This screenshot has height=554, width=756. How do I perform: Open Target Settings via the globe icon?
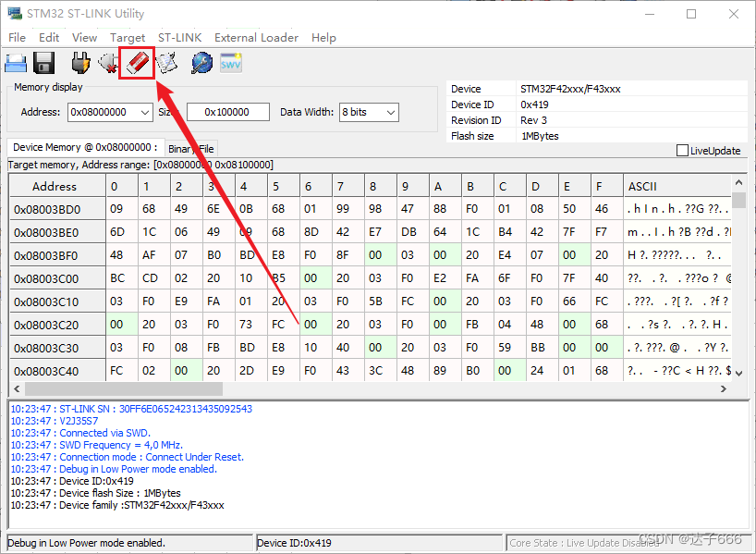(200, 62)
